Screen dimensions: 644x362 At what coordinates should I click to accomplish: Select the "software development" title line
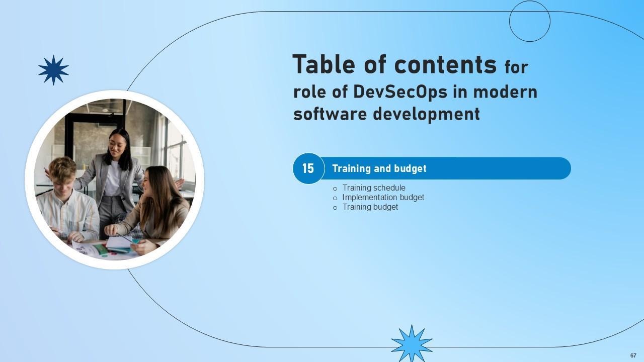click(x=386, y=114)
